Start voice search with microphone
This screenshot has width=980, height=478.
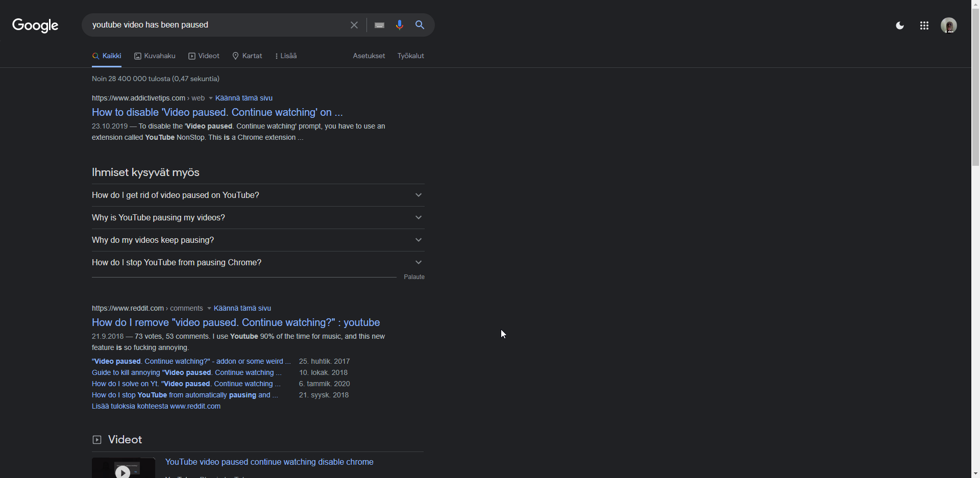point(399,25)
